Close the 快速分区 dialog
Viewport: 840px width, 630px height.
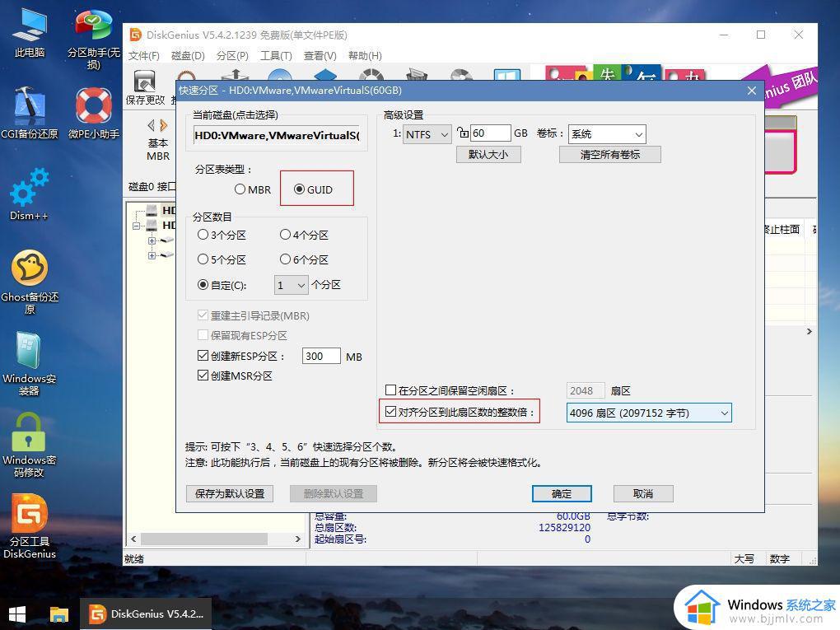[752, 91]
